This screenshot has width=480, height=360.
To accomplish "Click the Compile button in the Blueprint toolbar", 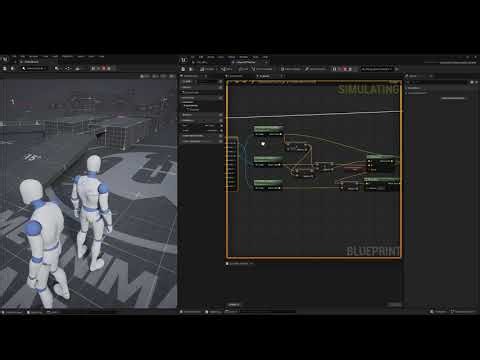I will click(x=207, y=69).
